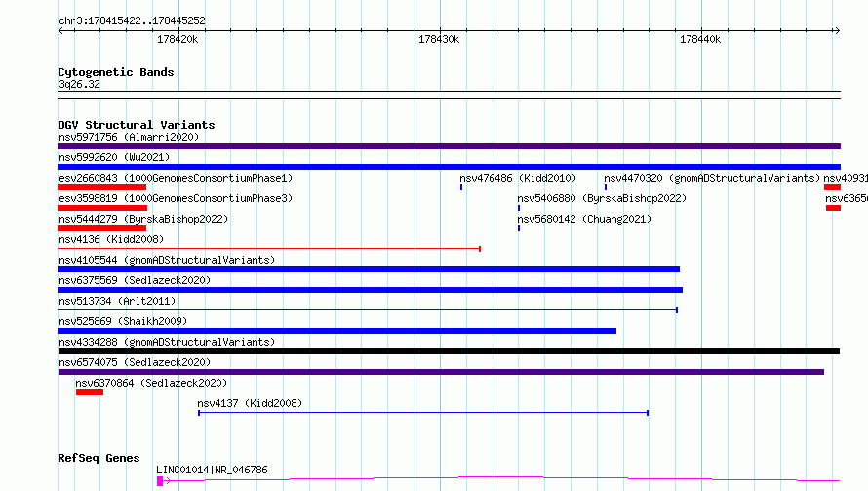Viewport: 868px width, 491px height.
Task: Open nsv4105544 (gnomADStructuralVariants) label
Action: 167,260
